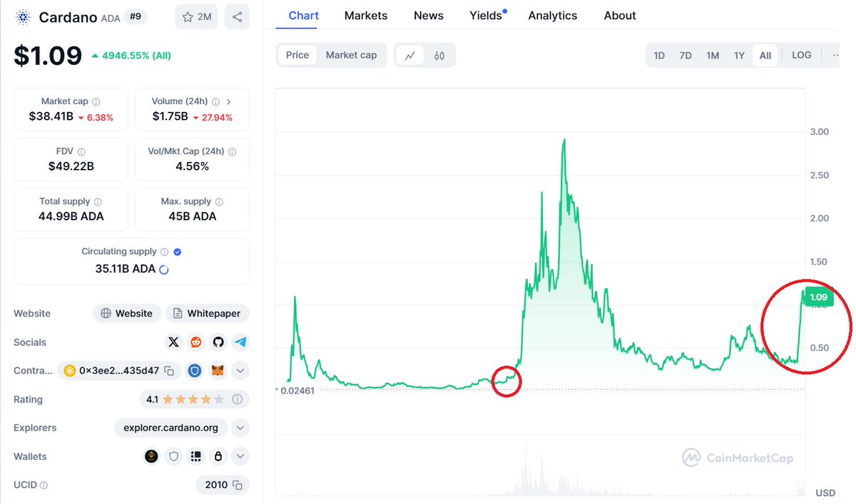Add ADA via the MetaMask fox icon

tap(218, 371)
